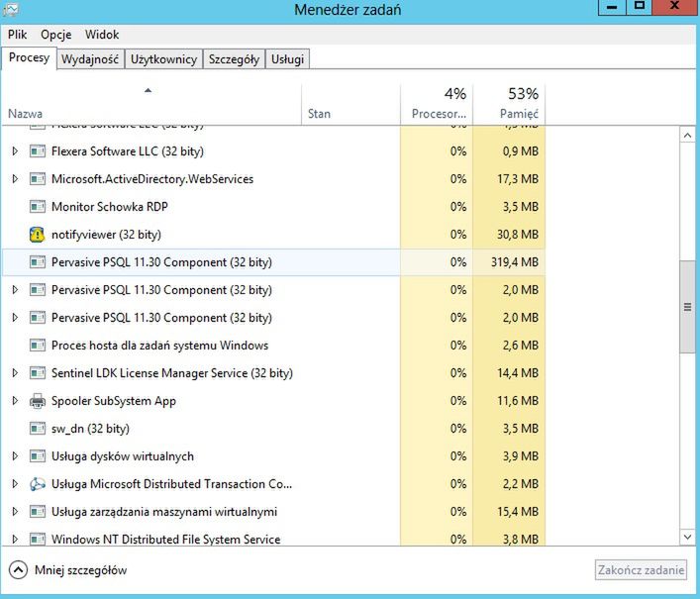Switch to the Usługi tab

click(287, 59)
